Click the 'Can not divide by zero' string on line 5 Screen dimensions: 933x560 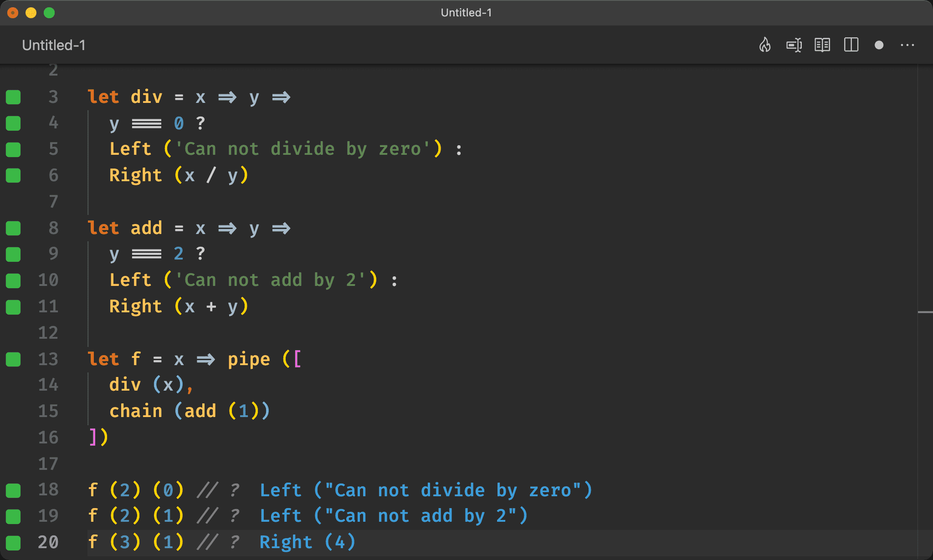(302, 149)
